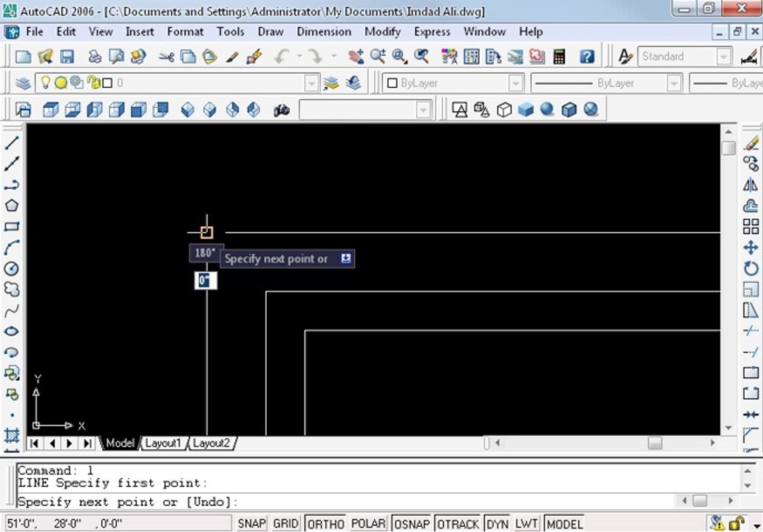Viewport: 763px width, 532px height.
Task: Expand the Undo history arrow
Action: point(299,56)
